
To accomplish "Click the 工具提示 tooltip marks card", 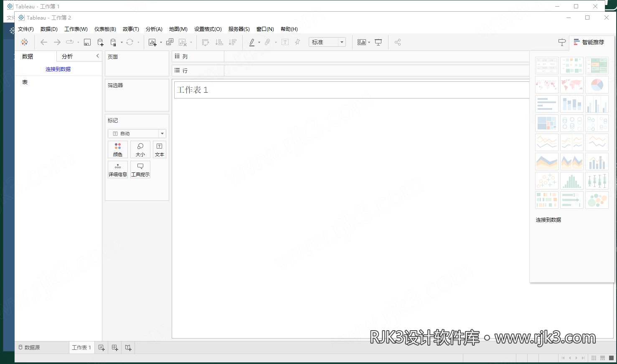I will [x=140, y=170].
